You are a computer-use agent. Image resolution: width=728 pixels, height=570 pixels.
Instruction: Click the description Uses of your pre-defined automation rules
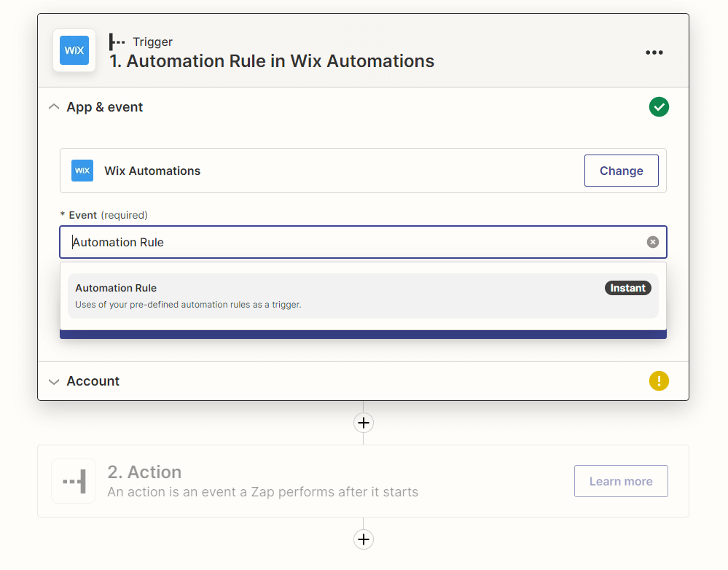(188, 305)
